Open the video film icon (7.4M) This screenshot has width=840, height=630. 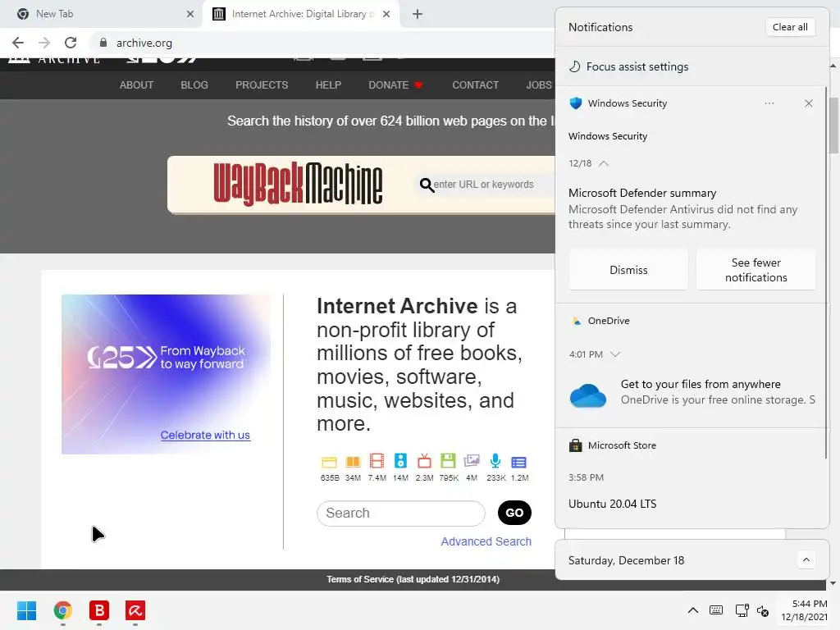pos(377,461)
